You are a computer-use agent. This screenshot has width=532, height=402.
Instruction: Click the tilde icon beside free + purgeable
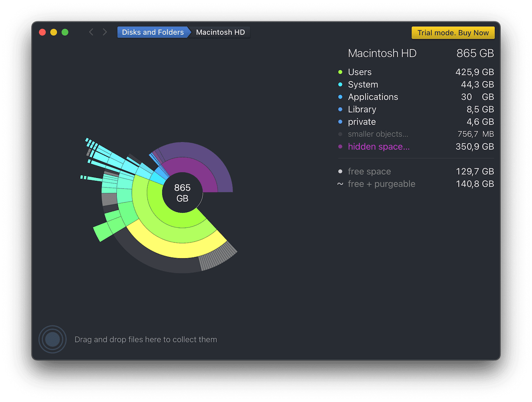pos(340,184)
